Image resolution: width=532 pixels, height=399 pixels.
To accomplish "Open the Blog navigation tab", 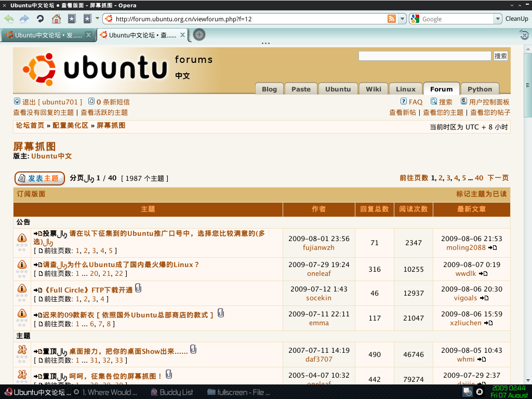I will (x=270, y=89).
